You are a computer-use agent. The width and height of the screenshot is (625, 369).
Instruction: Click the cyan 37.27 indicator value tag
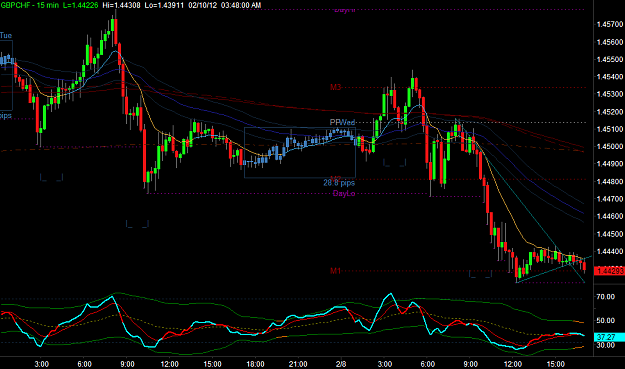[x=609, y=337]
